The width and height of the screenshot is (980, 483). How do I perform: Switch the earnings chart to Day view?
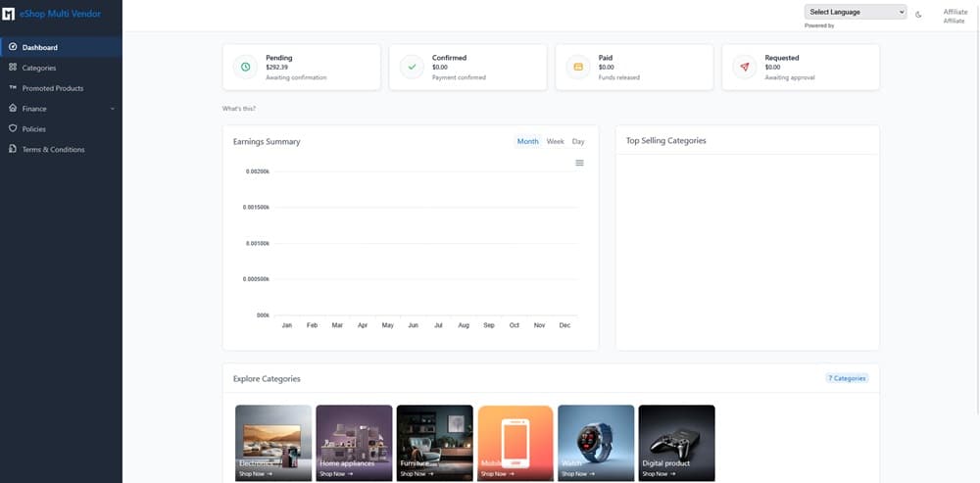(578, 141)
